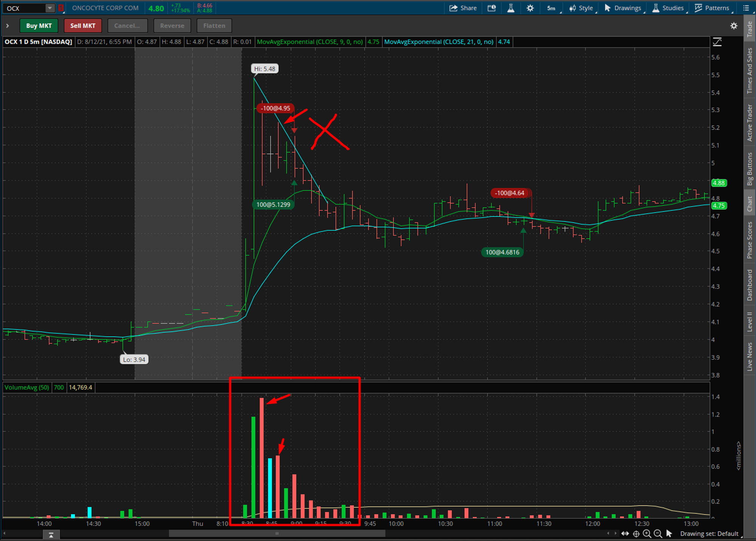This screenshot has width=756, height=541.
Task: Click the zoom out magnifier icon
Action: [658, 533]
